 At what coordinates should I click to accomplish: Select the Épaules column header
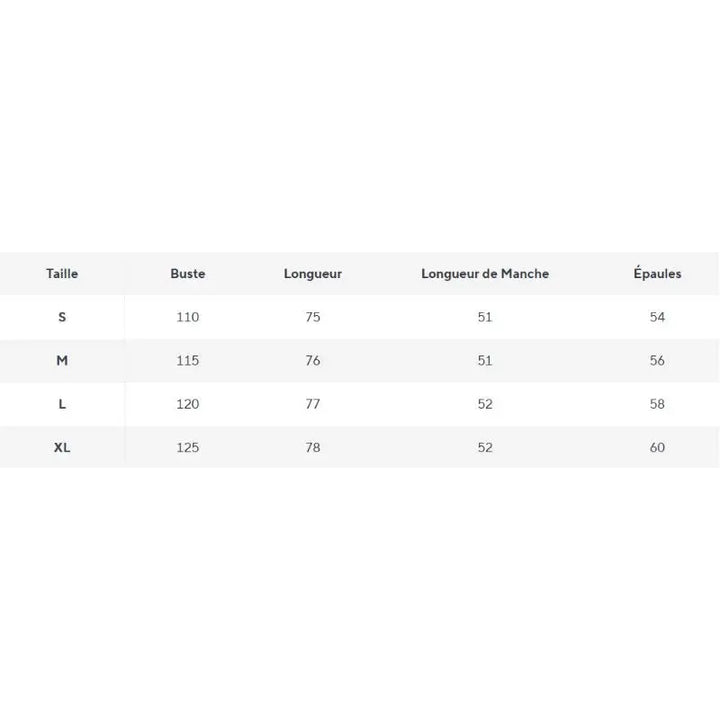pos(657,274)
